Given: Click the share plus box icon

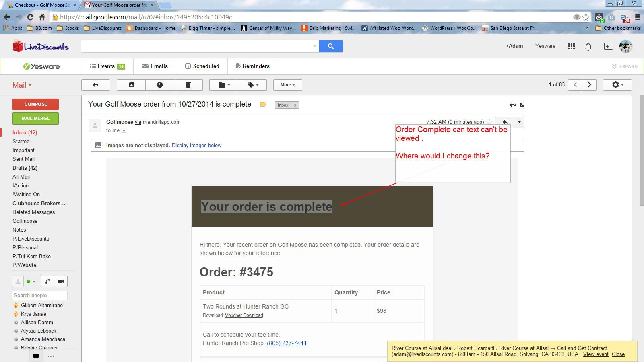Looking at the screenshot, I should 608,46.
